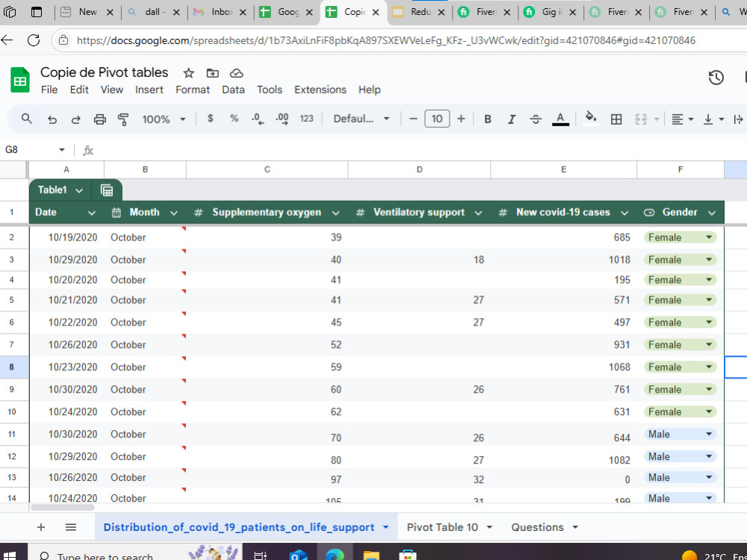Screen dimensions: 747x560
Task: Toggle italic formatting
Action: point(511,119)
